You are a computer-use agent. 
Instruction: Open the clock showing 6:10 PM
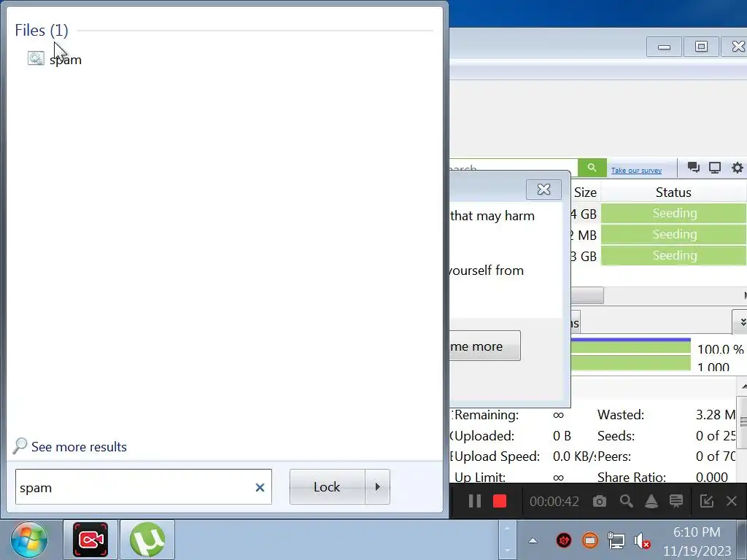tap(697, 541)
